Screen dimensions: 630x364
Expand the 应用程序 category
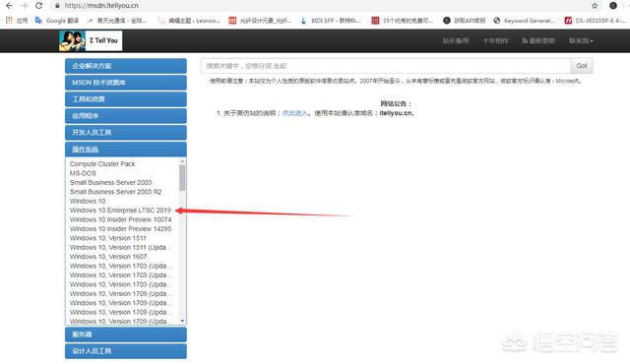coord(126,116)
